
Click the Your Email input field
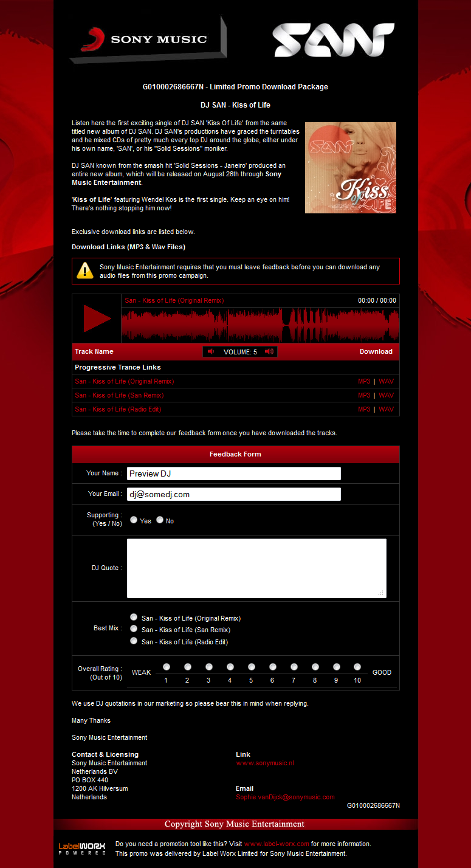[234, 494]
